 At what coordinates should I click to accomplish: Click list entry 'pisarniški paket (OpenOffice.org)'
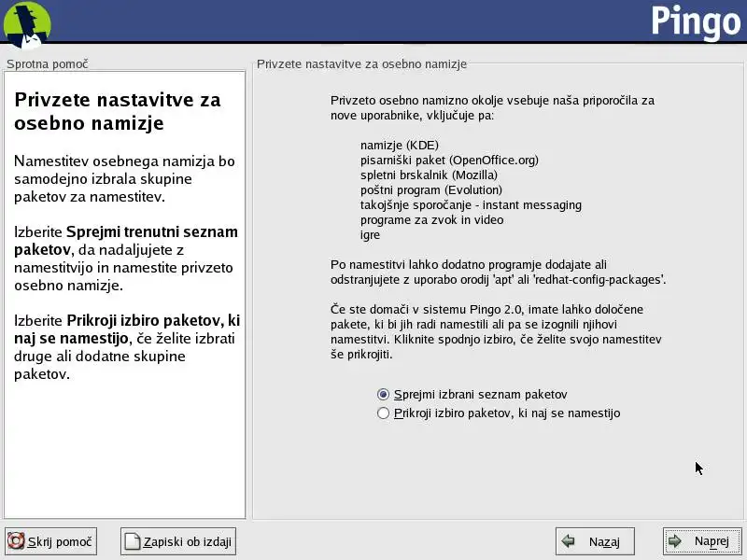pyautogui.click(x=449, y=160)
